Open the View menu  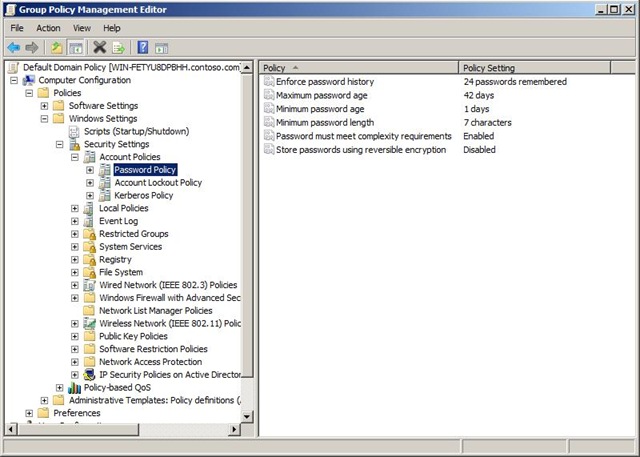tap(82, 28)
